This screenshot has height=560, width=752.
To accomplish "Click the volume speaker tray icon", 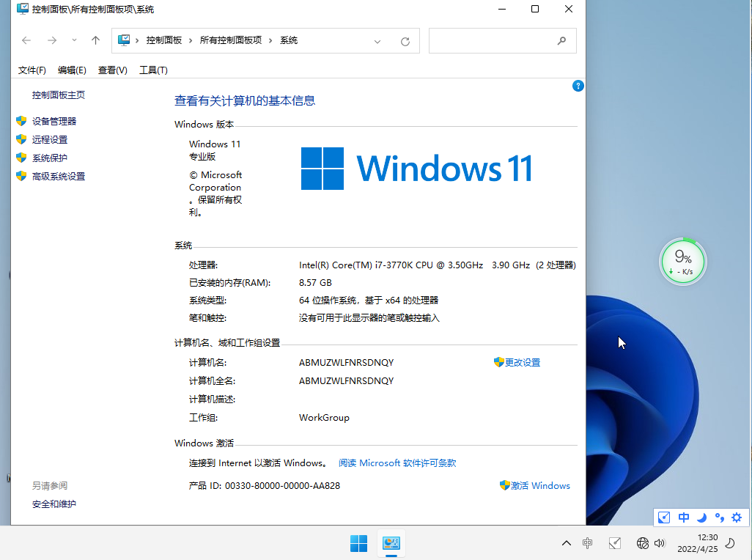I will [660, 543].
